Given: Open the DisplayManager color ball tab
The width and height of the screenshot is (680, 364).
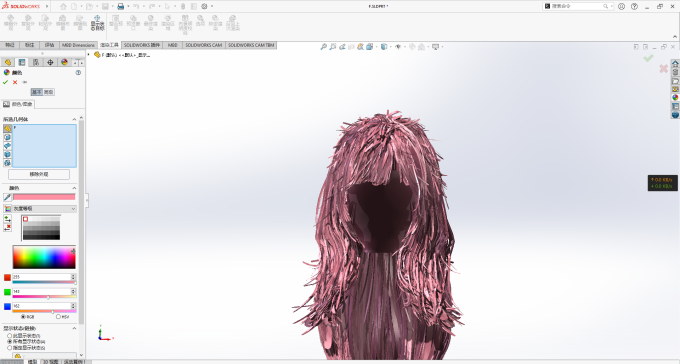Looking at the screenshot, I should [x=64, y=62].
